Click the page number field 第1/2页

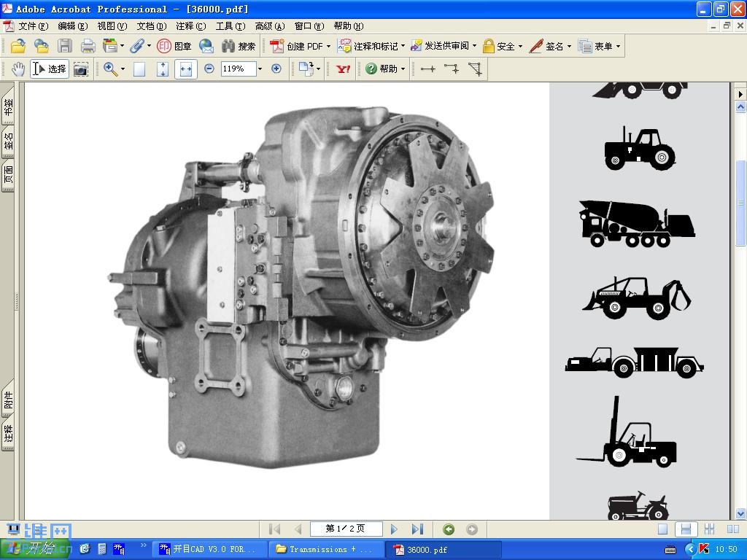pyautogui.click(x=346, y=529)
